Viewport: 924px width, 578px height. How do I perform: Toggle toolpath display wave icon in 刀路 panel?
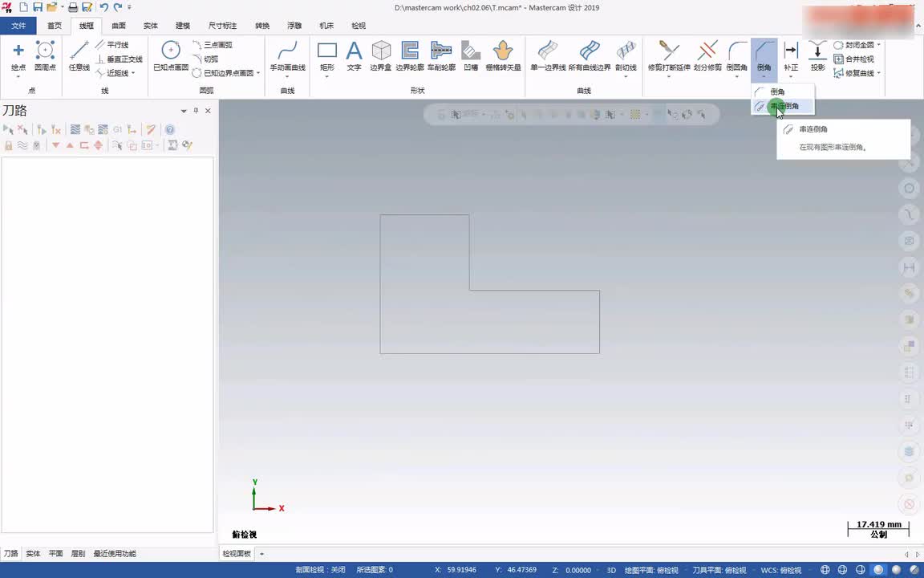pyautogui.click(x=22, y=145)
